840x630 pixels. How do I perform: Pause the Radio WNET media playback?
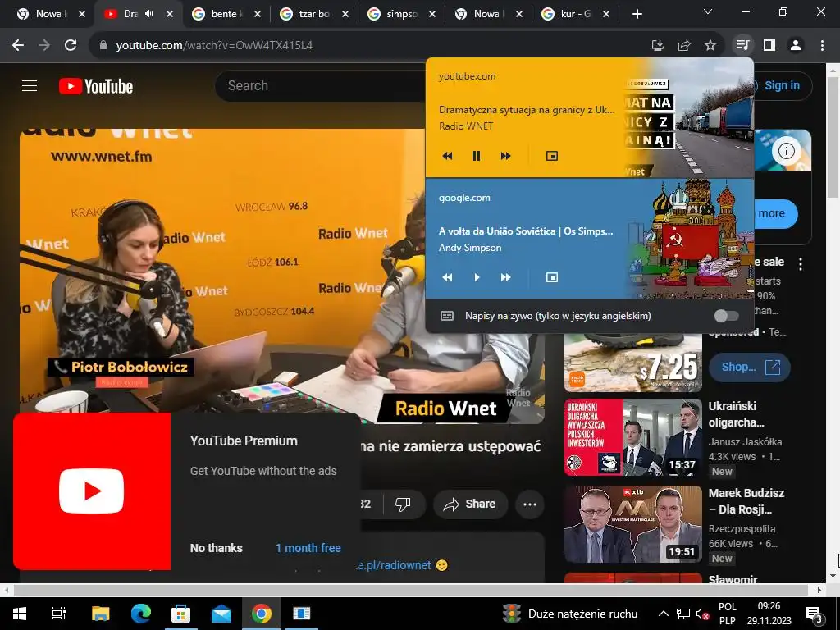click(x=477, y=156)
